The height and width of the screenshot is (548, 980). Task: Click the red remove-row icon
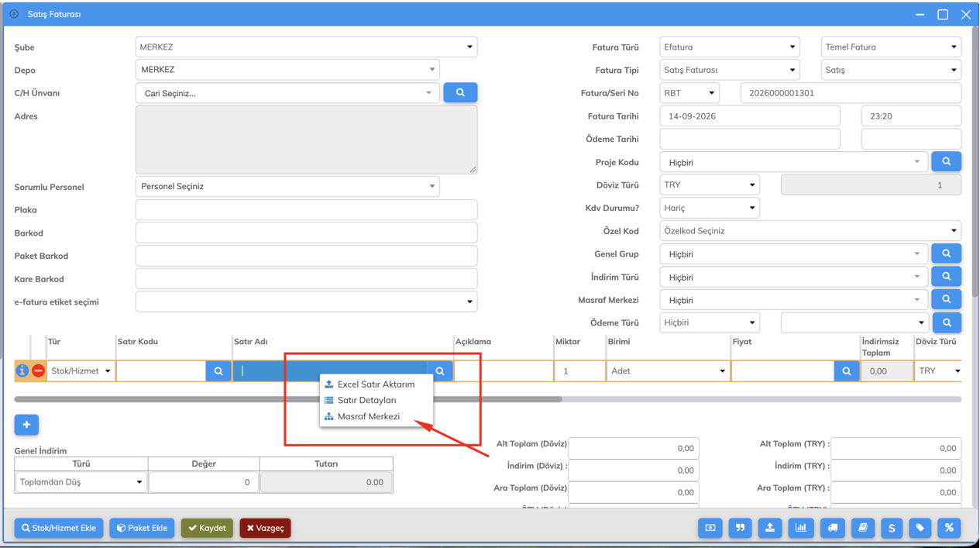point(38,371)
